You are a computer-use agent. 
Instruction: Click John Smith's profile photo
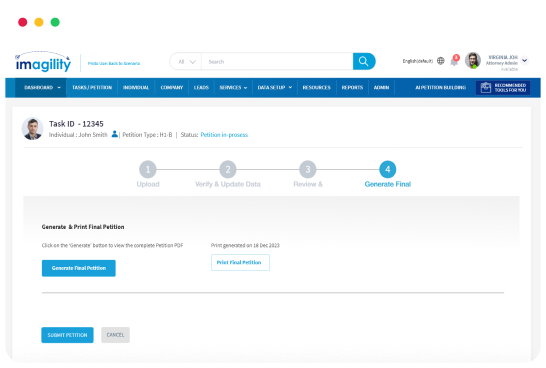pos(32,128)
